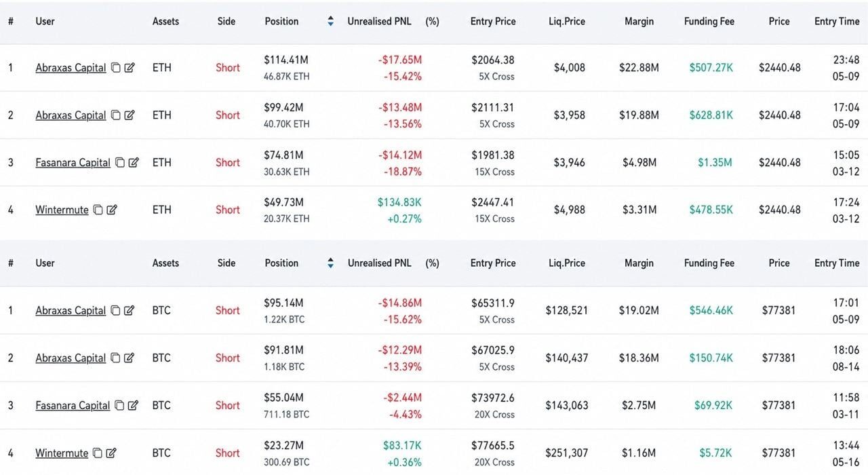
Task: Edit label for Abraxas Capital BTC row 2
Action: (130, 358)
